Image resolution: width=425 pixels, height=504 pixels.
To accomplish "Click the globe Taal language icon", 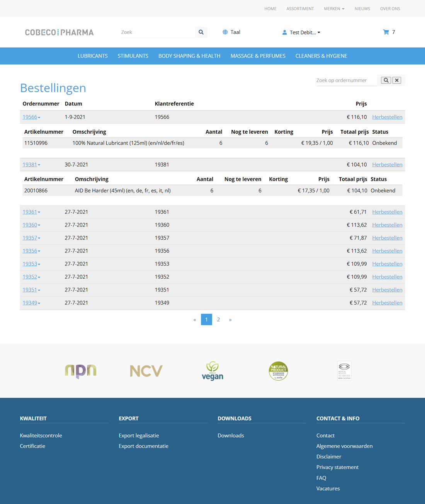I will coord(225,32).
